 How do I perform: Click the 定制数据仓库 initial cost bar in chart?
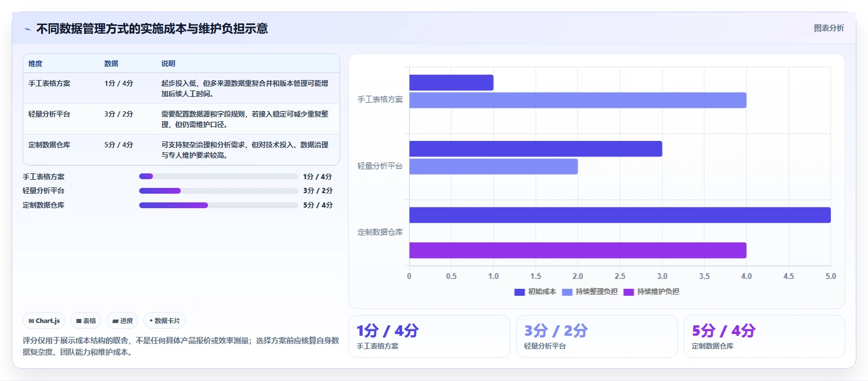point(620,215)
